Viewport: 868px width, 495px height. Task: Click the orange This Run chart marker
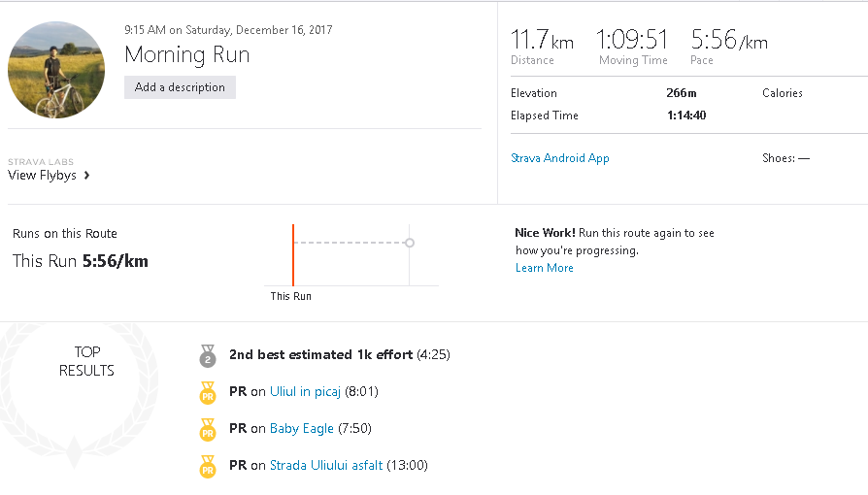[x=293, y=255]
